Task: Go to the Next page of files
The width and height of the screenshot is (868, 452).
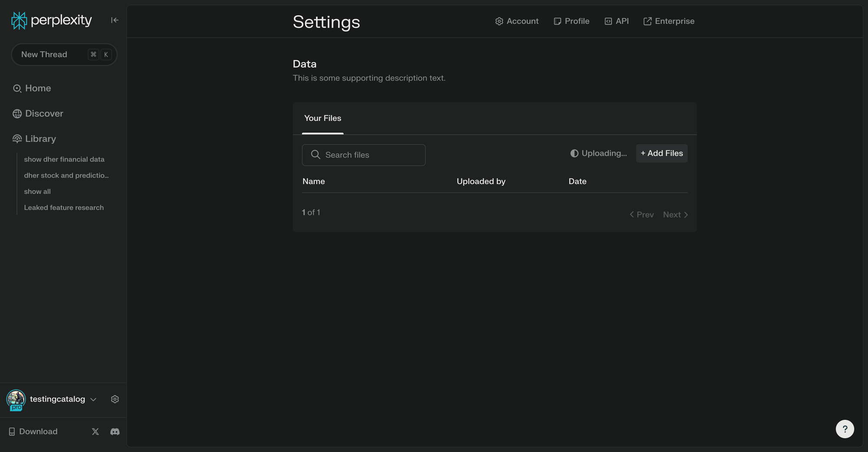Action: point(675,214)
